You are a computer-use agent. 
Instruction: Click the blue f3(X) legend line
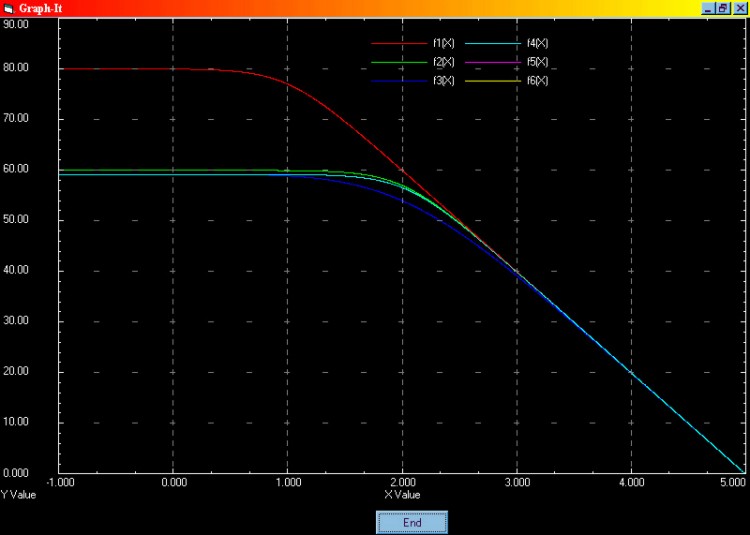point(399,80)
